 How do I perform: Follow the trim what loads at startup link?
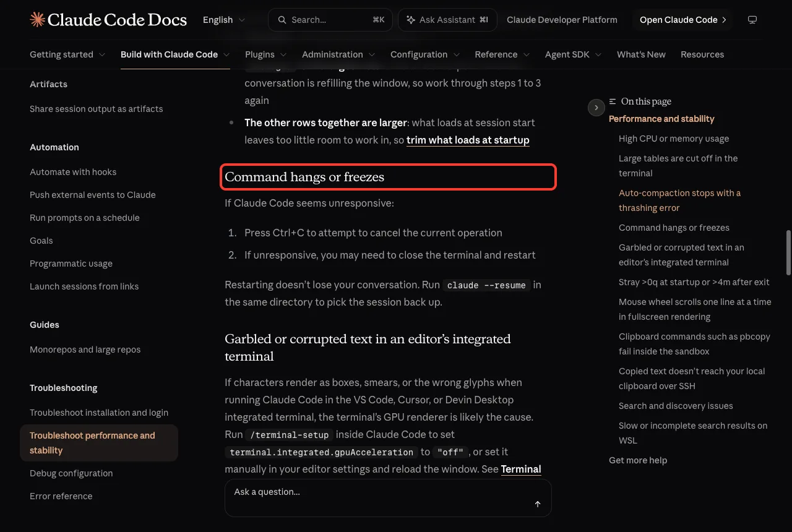tap(468, 140)
